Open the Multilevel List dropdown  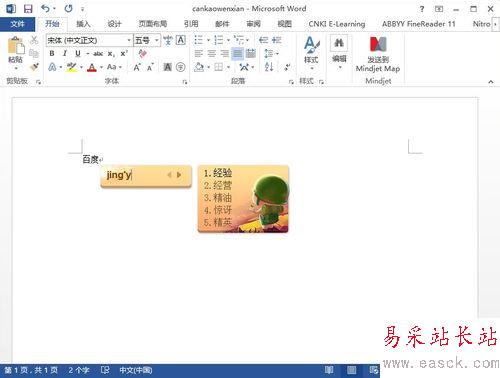click(x=247, y=40)
